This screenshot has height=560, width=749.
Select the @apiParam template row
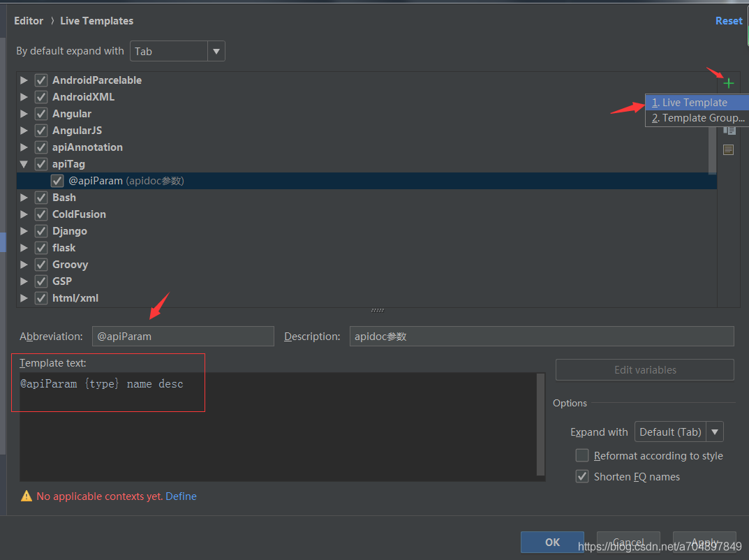coord(366,181)
